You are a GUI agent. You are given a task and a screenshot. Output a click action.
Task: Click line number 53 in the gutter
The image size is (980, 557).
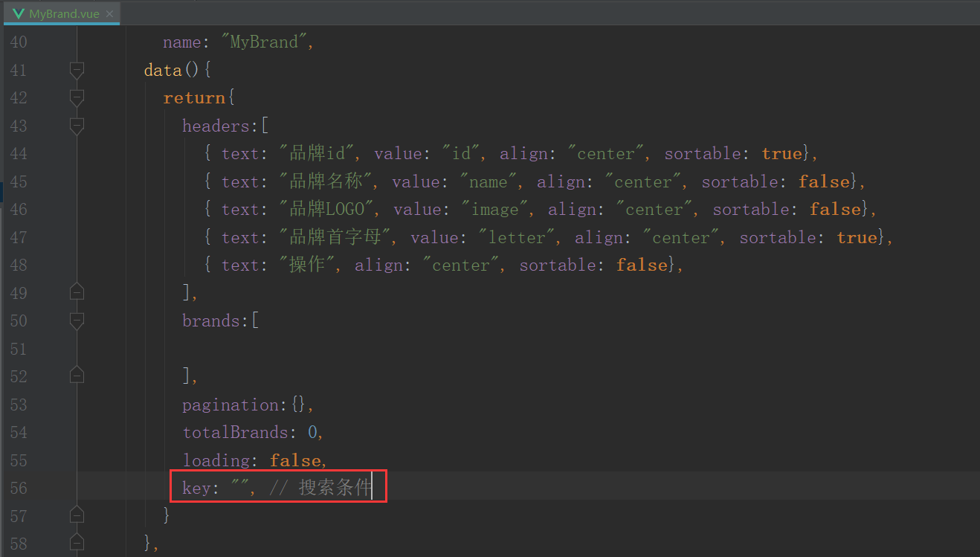[19, 405]
